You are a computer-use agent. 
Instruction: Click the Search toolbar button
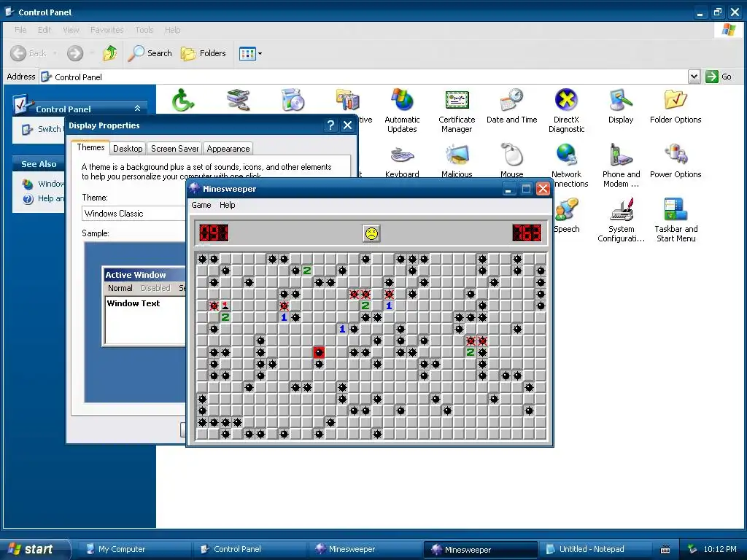(150, 53)
